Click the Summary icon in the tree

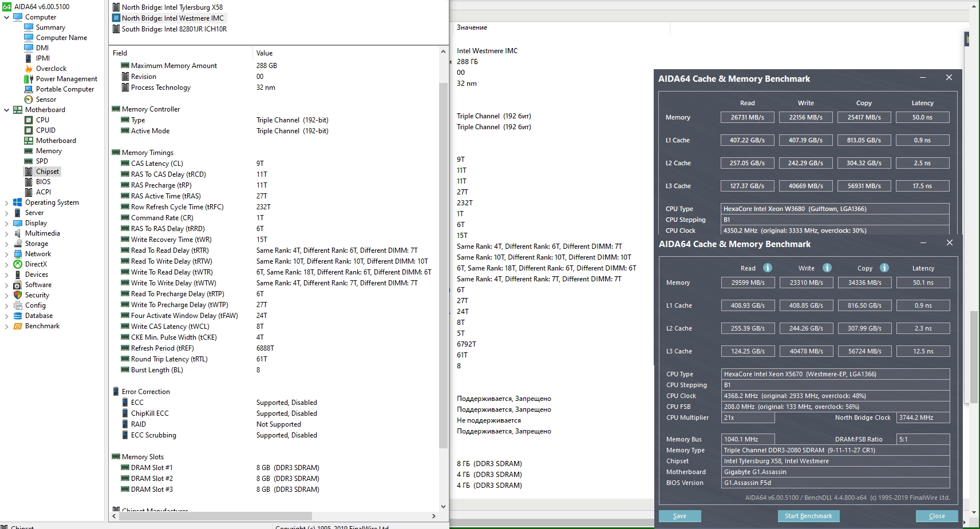point(29,27)
